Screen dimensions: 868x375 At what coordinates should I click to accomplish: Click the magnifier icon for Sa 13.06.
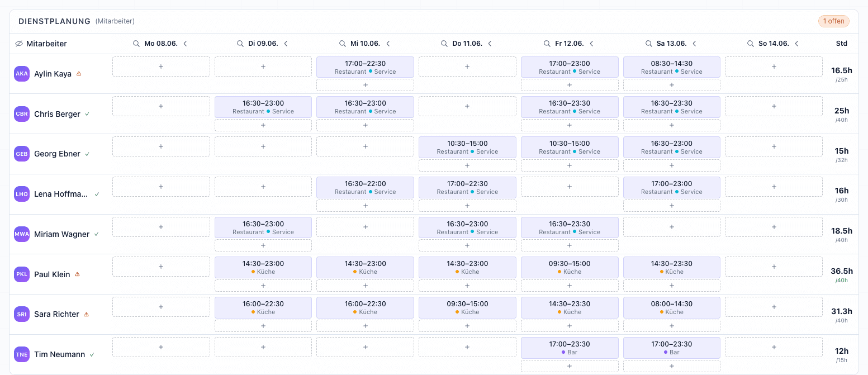pos(648,44)
